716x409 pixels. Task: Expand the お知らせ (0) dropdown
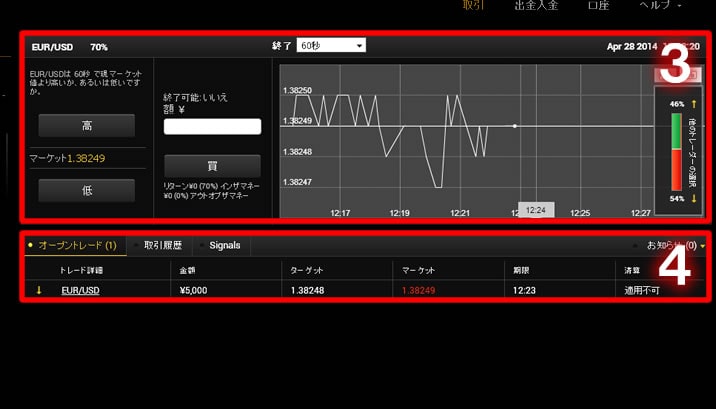675,246
